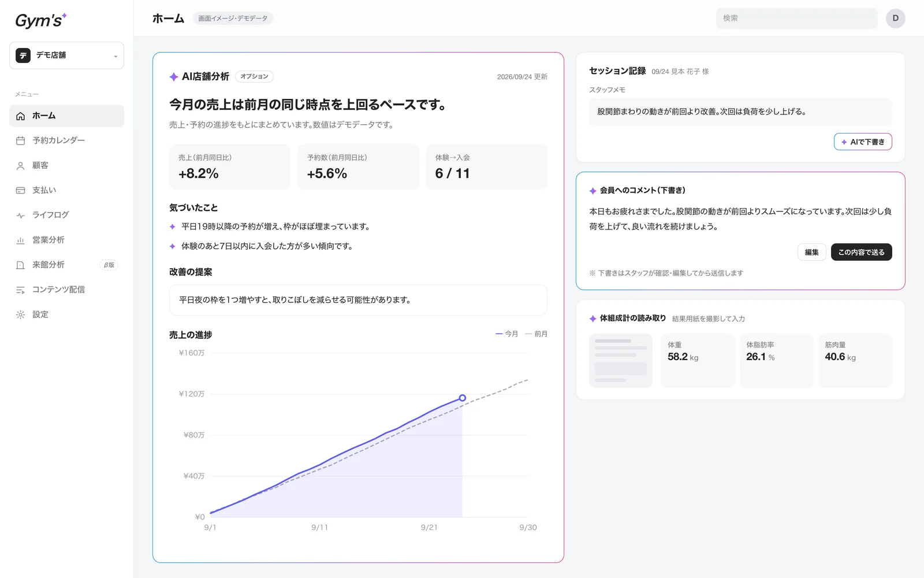The image size is (924, 578).
Task: Click the コンテンツ配信 list icon
Action: pos(21,290)
